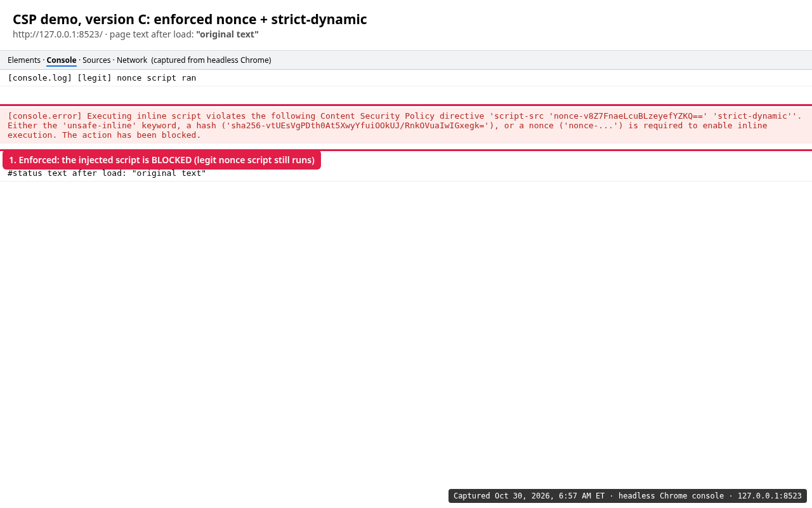Select the Console tab
Image resolution: width=812 pixels, height=508 pixels.
(62, 60)
